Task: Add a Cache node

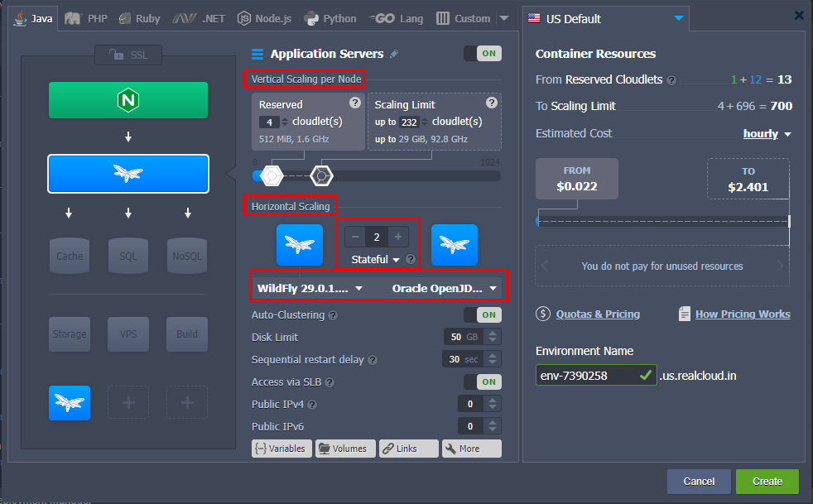Action: pyautogui.click(x=70, y=256)
